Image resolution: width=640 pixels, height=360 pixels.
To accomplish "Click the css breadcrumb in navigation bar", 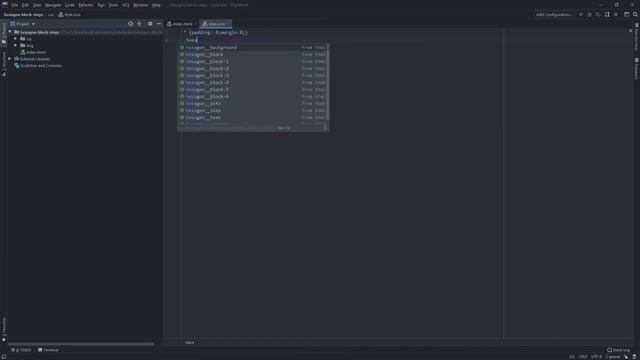I will pos(51,14).
